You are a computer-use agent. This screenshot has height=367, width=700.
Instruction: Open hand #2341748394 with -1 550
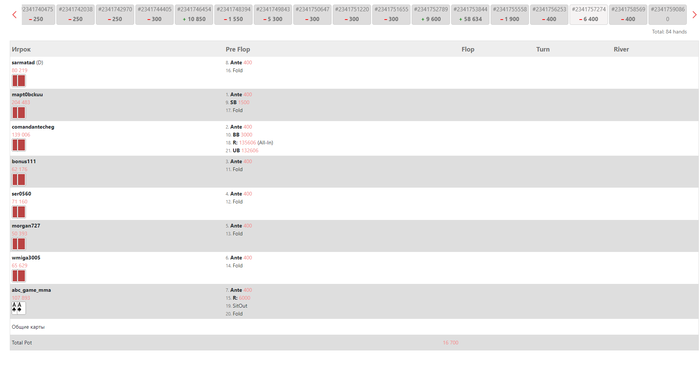point(233,14)
